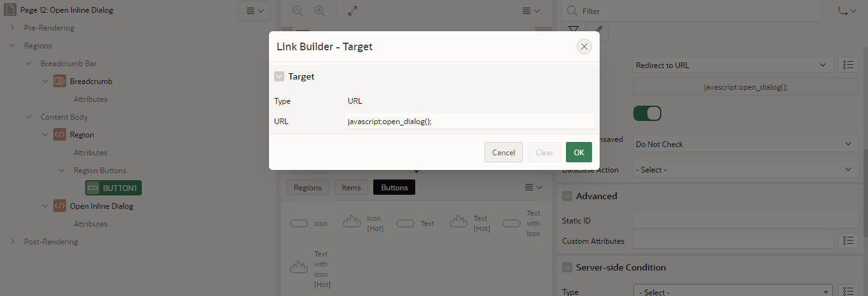Collapse the Region Buttons node
This screenshot has height=296, width=868.
(x=62, y=171)
